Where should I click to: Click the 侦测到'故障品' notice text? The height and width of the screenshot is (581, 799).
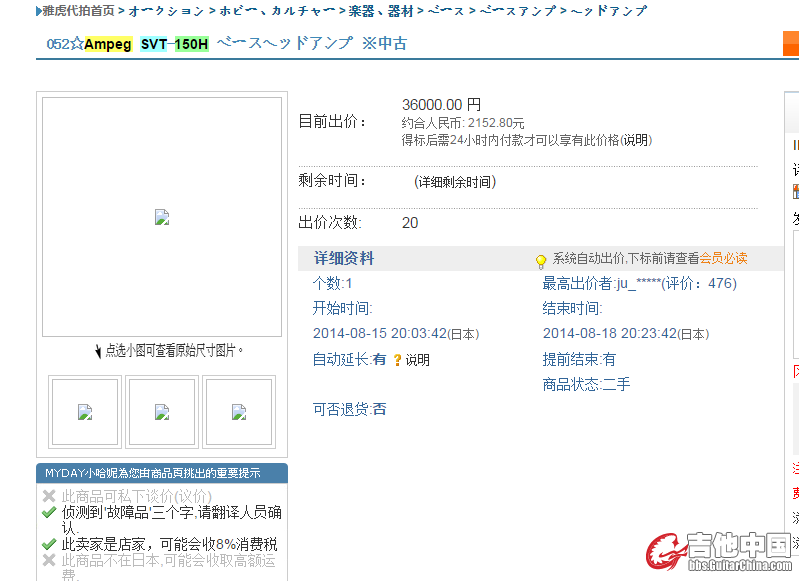tap(171, 520)
